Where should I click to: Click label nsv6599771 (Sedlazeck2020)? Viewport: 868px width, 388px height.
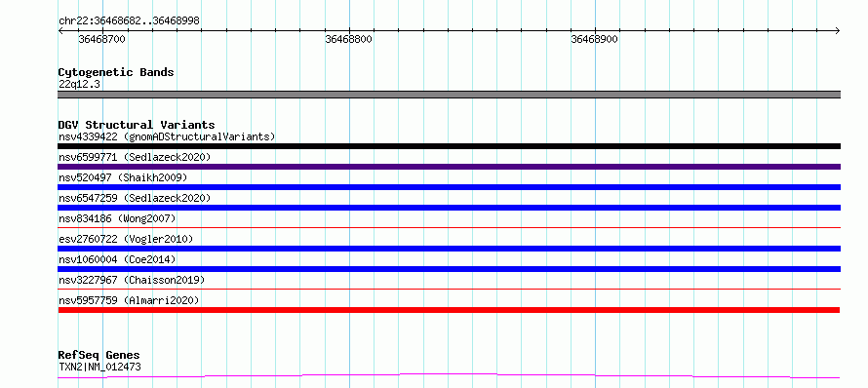pyautogui.click(x=135, y=157)
